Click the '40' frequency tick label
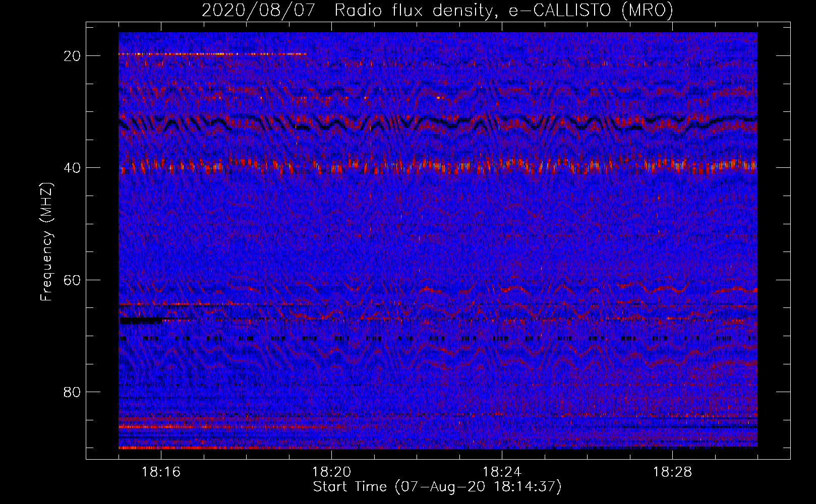816x504 pixels. coord(72,168)
